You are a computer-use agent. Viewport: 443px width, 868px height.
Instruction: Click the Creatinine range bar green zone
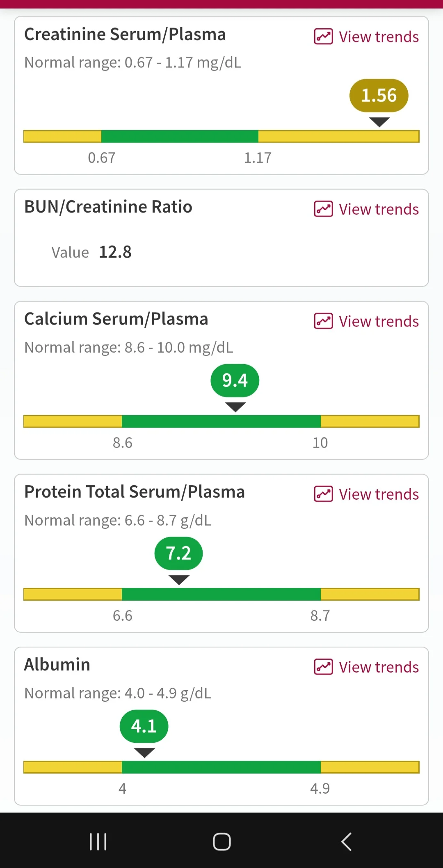click(x=180, y=136)
